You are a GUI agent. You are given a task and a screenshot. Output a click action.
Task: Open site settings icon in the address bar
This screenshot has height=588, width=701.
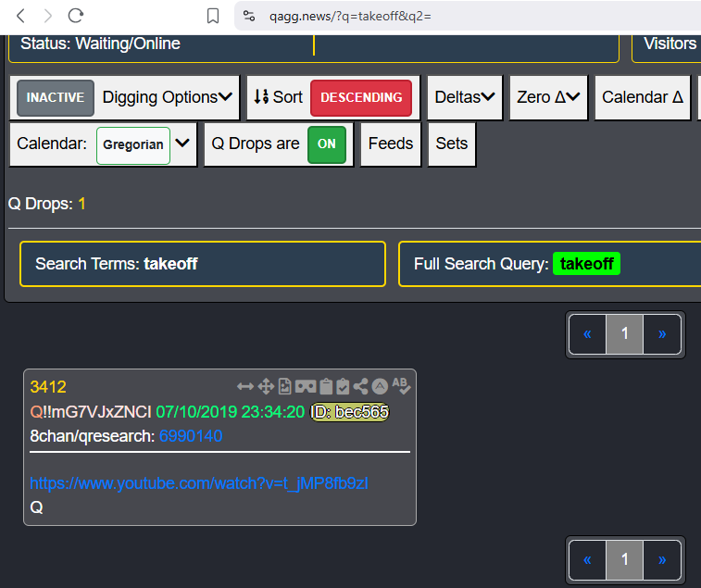tap(249, 16)
